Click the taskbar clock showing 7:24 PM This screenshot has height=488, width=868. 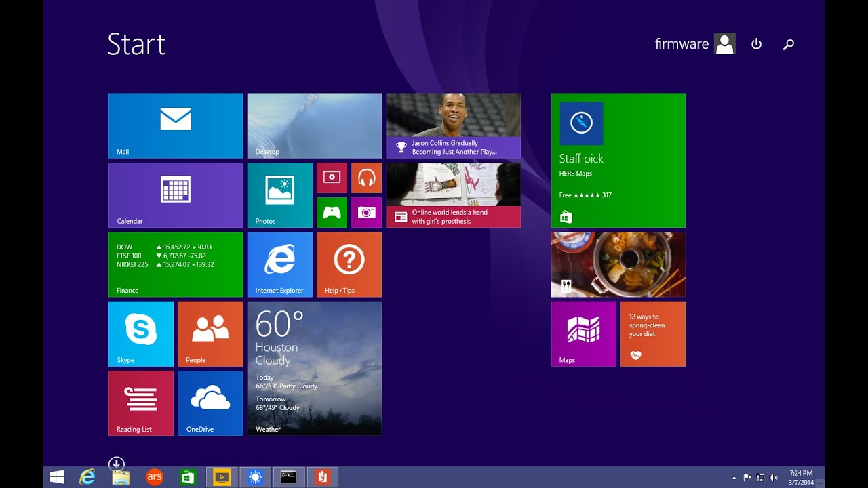click(x=802, y=477)
